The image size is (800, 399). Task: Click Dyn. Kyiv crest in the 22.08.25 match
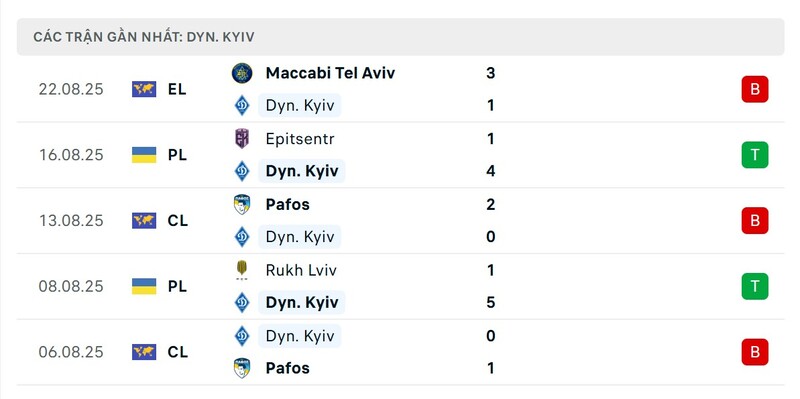(x=242, y=106)
